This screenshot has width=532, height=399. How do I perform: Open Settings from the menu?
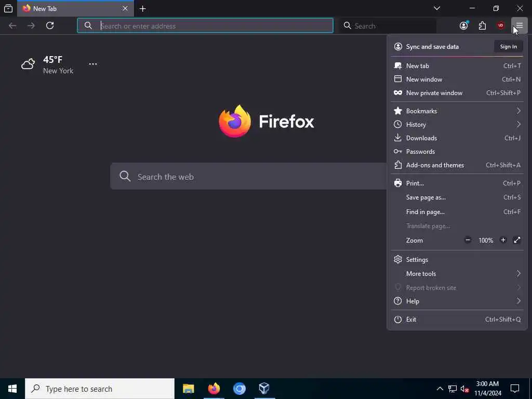coord(457,260)
